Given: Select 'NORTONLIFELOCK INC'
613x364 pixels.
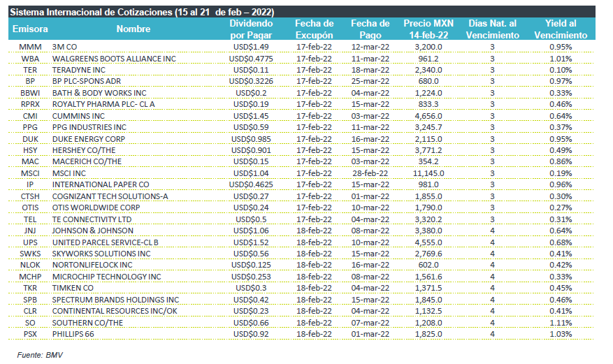Looking at the screenshot, I should pos(92,265).
